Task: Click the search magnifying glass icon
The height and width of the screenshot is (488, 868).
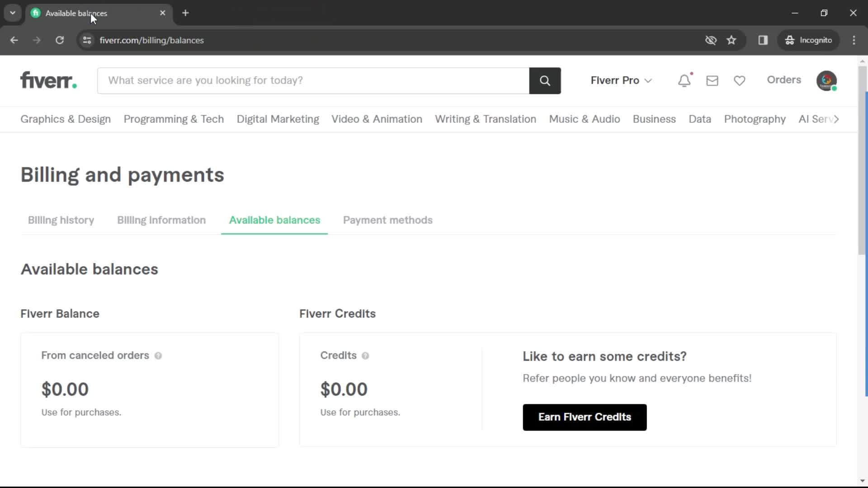Action: coord(545,80)
